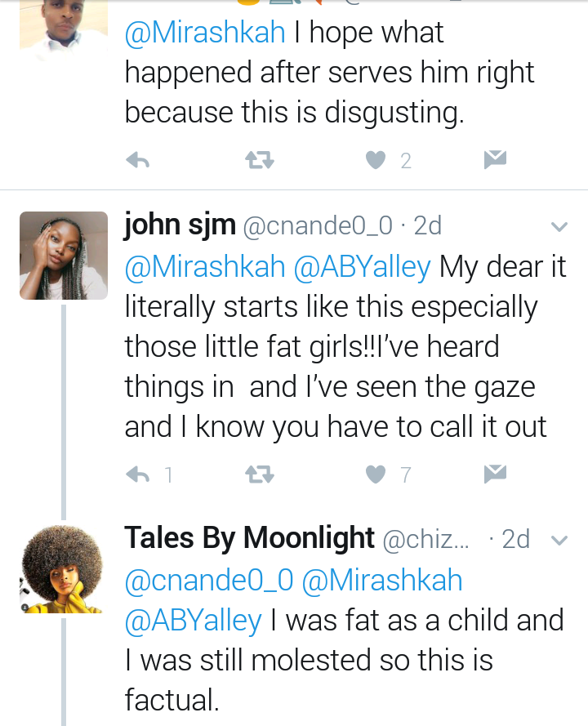Open @ABYalley mention in Moonlight's reply
The width and height of the screenshot is (588, 726).
click(193, 621)
